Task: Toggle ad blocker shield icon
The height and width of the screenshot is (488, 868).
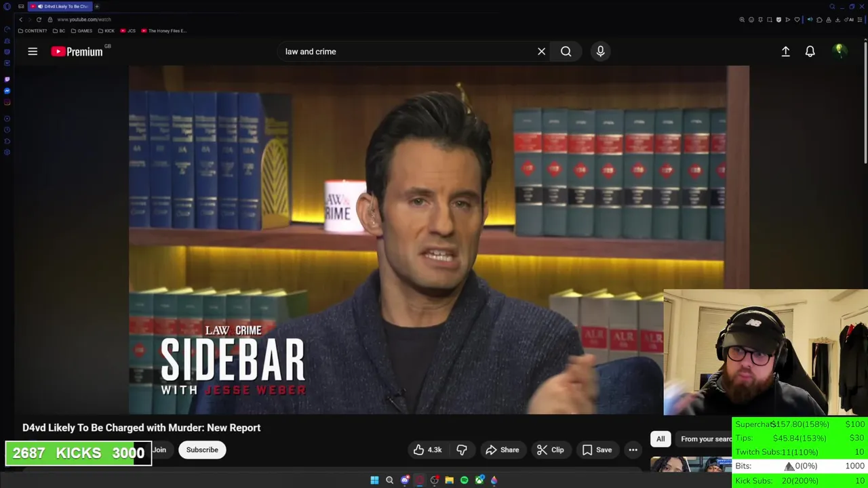Action: coord(778,20)
